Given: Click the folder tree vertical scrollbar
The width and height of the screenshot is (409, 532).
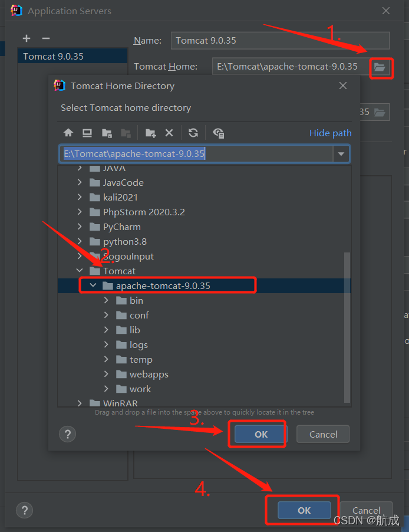Looking at the screenshot, I should (347, 327).
